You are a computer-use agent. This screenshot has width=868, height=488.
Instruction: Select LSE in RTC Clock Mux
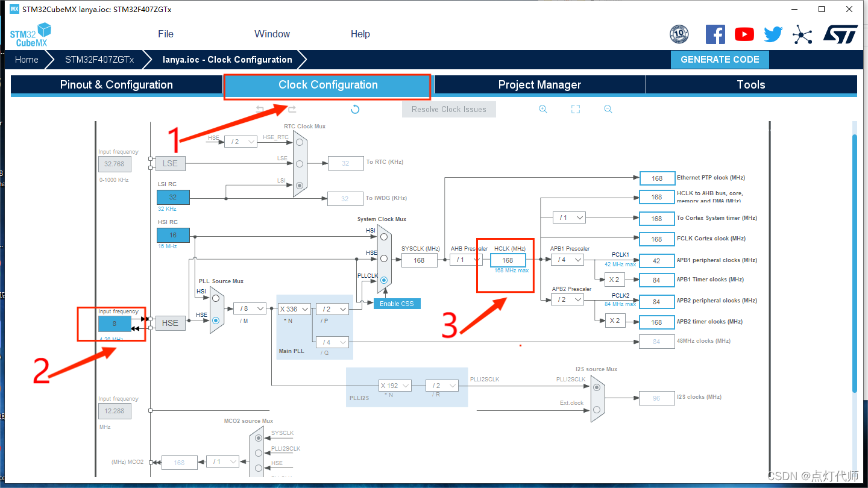click(300, 163)
